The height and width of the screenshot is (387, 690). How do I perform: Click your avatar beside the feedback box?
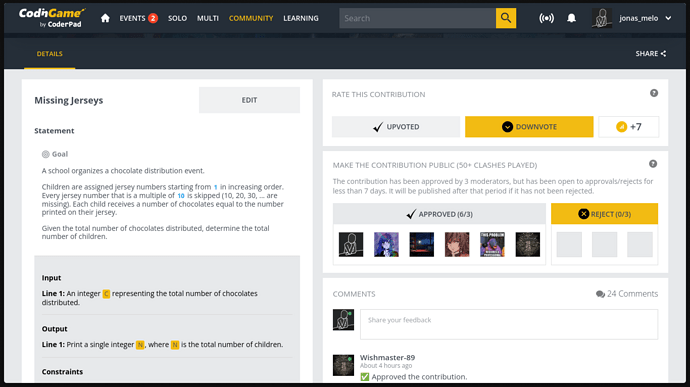[343, 320]
